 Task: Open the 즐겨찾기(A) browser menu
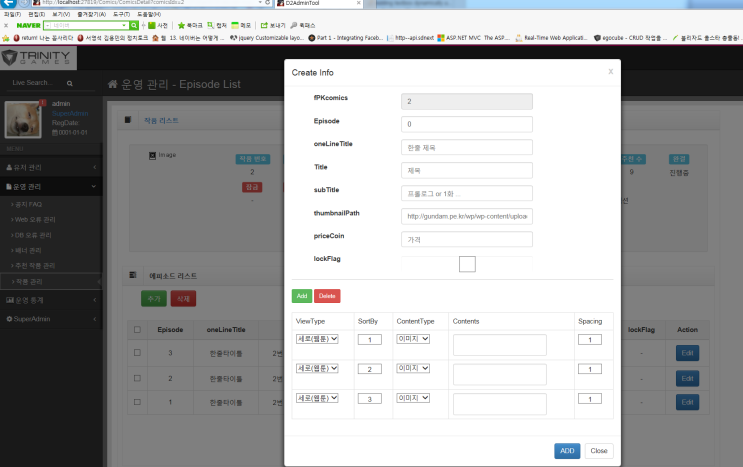[91, 14]
